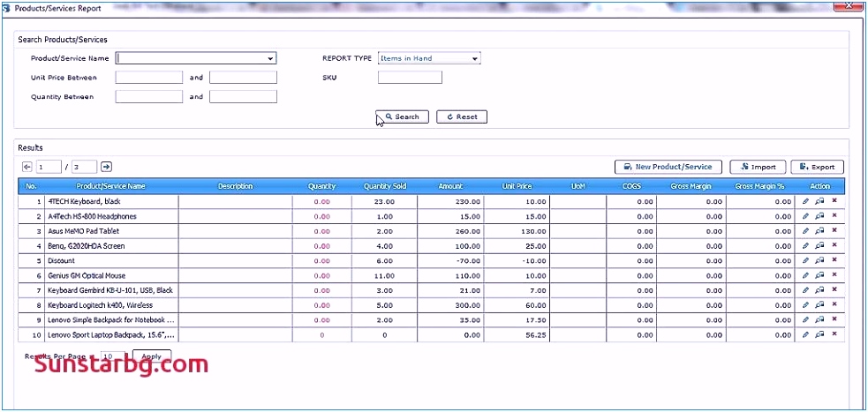Viewport: 868px width, 412px height.
Task: View details of Lenovo Simple Backpack
Action: [819, 319]
